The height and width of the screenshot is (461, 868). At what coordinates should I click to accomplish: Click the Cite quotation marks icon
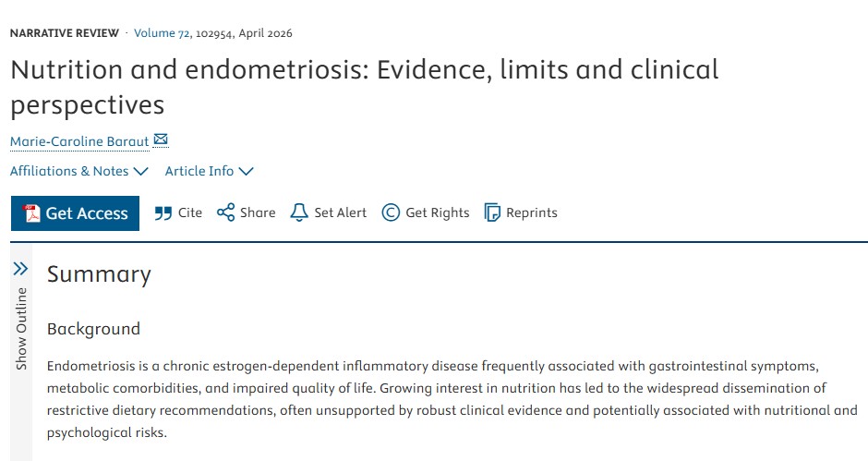[163, 213]
